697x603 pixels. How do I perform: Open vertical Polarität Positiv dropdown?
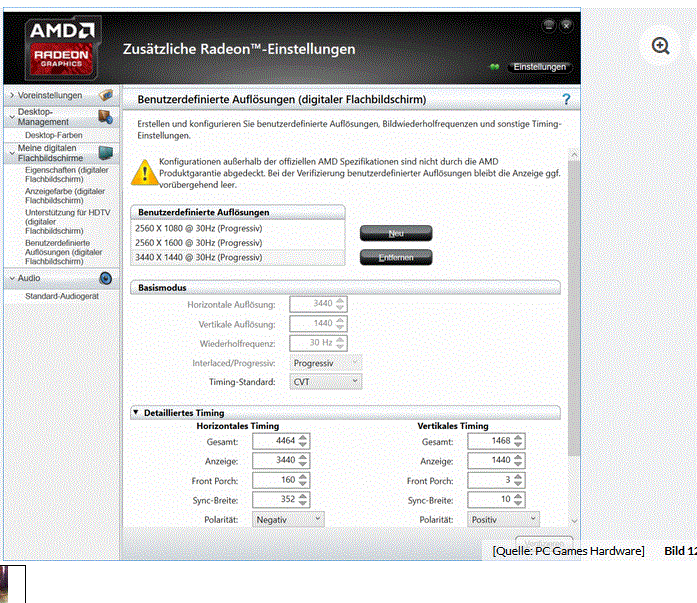pos(503,519)
